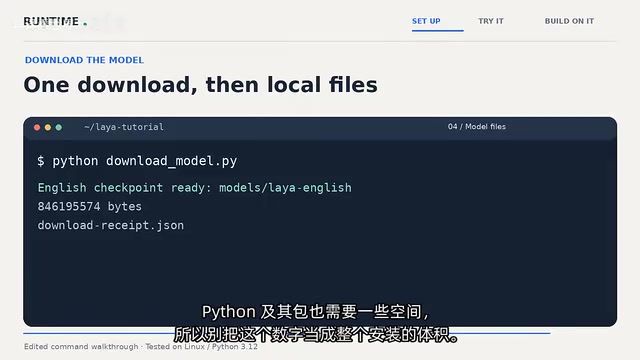Click the '04 / Model files' label

click(477, 127)
